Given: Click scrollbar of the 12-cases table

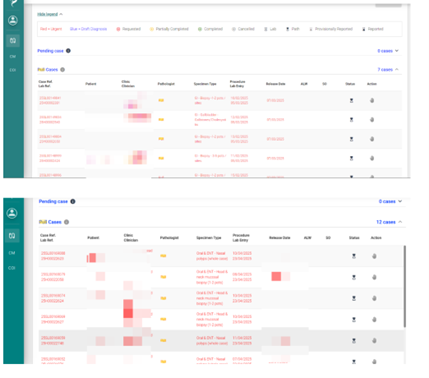Looking at the screenshot, I should 405,287.
